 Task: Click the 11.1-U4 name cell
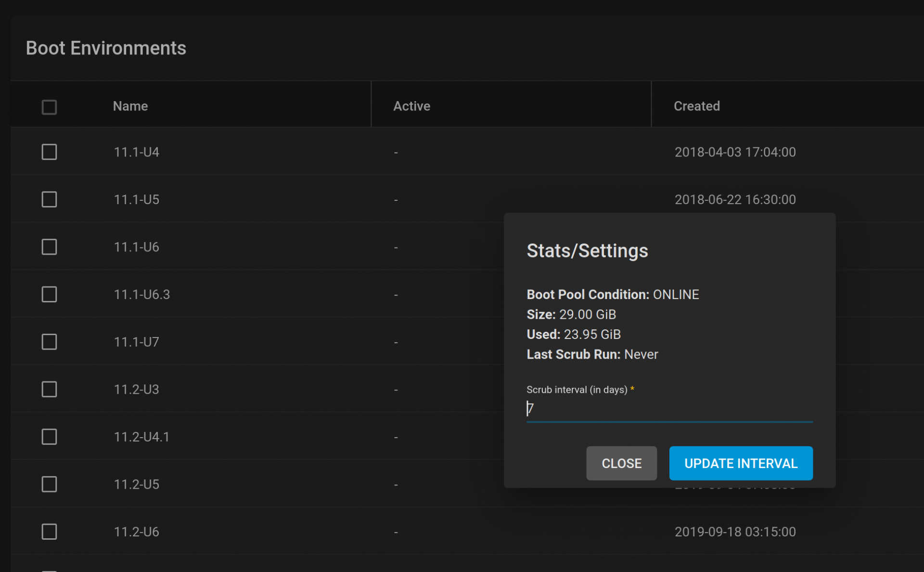136,152
